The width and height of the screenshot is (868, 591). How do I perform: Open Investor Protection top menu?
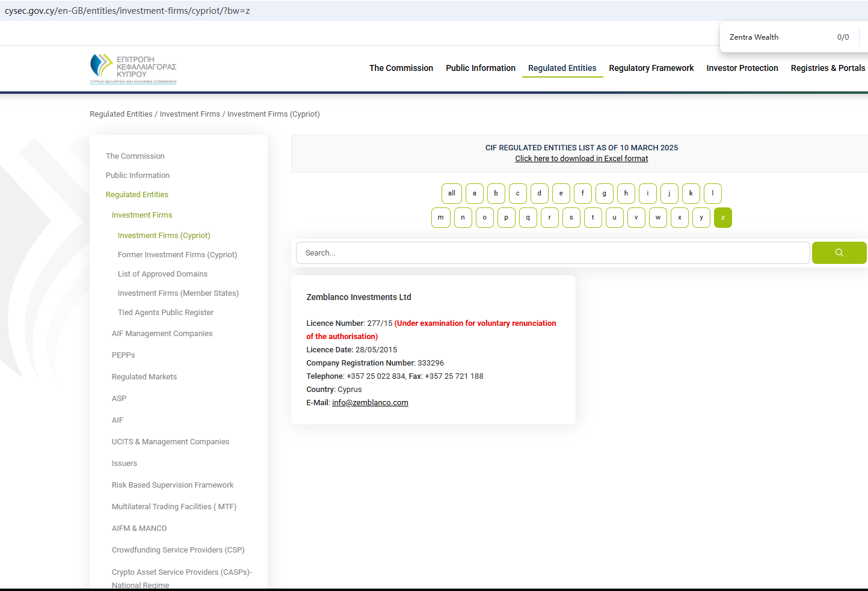[x=742, y=68]
